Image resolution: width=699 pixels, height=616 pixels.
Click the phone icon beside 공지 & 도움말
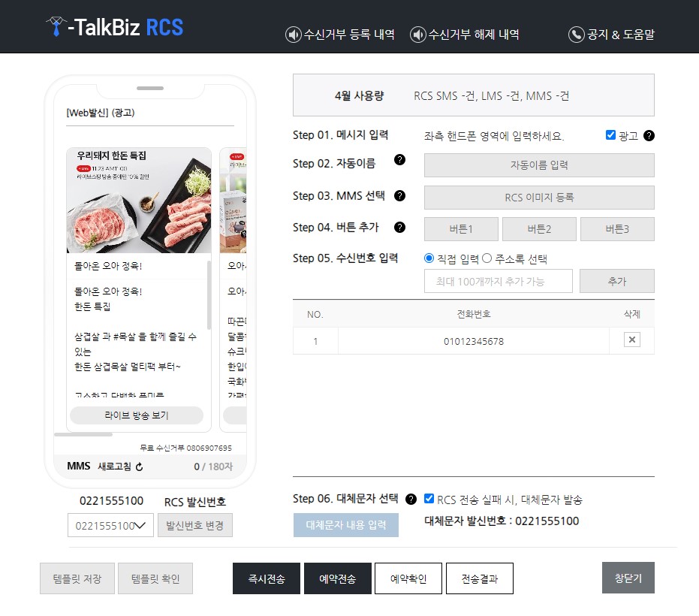575,35
